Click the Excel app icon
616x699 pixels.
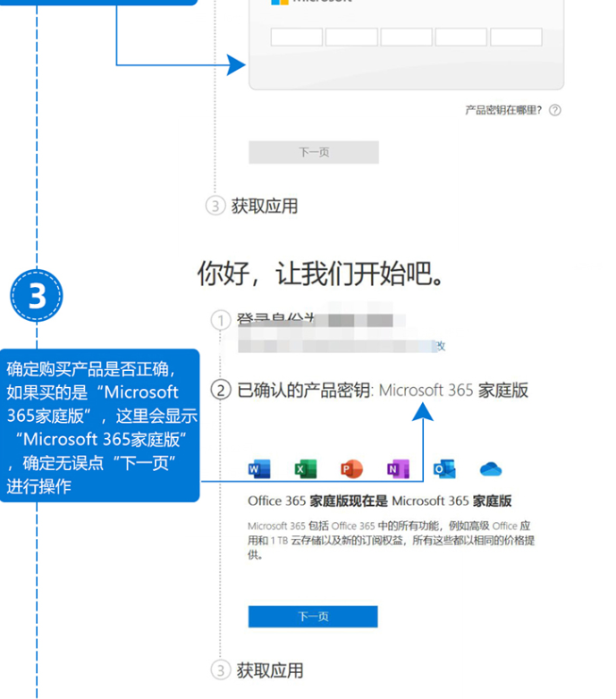[306, 469]
